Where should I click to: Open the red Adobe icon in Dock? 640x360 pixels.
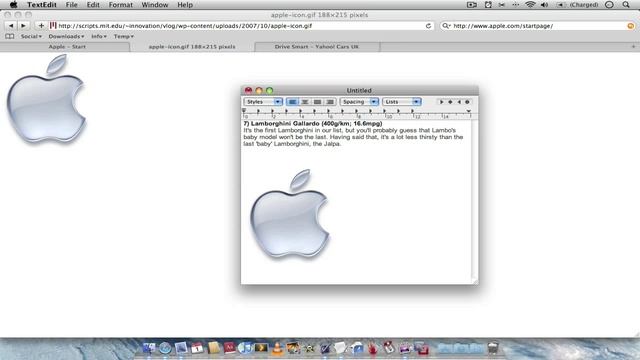pos(229,348)
